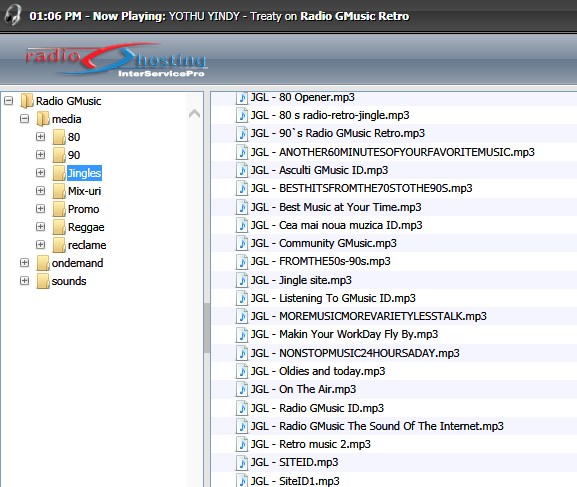Click the folder icon beside Jingles
577x487 pixels.
(59, 173)
